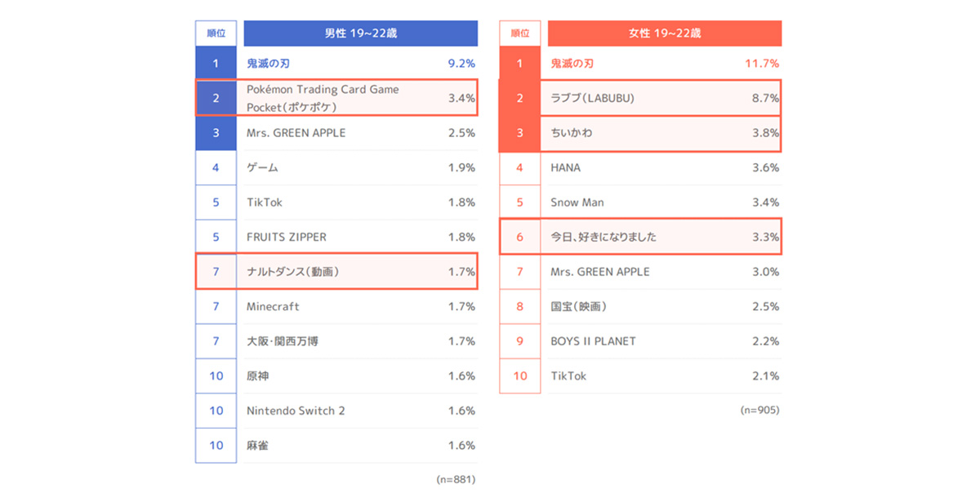Screen dimensions: 980x502
Task: Click the 女性 19~22歳 table header
Action: 665,33
